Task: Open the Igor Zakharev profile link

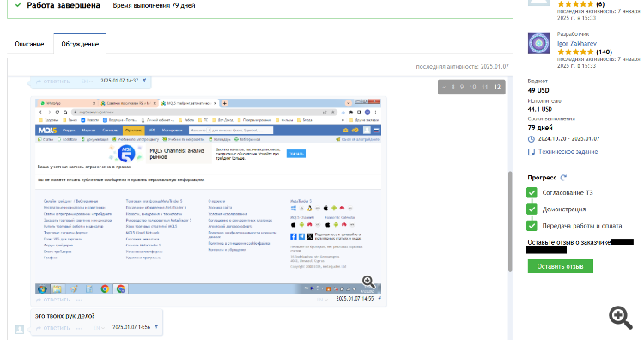Action: (x=577, y=43)
